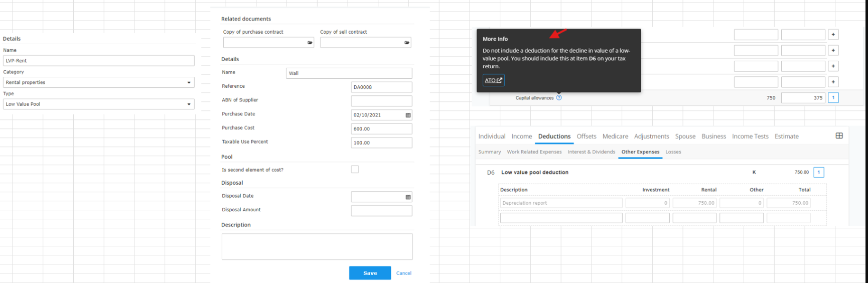The height and width of the screenshot is (283, 868).
Task: Tick 'Is second element of cost?' checkbox
Action: (355, 170)
